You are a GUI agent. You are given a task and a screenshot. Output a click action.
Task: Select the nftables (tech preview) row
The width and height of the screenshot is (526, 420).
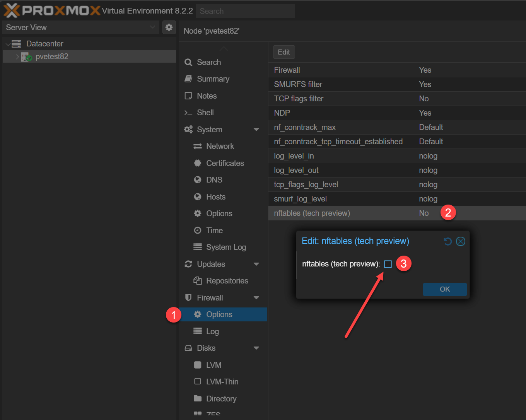[397, 213]
